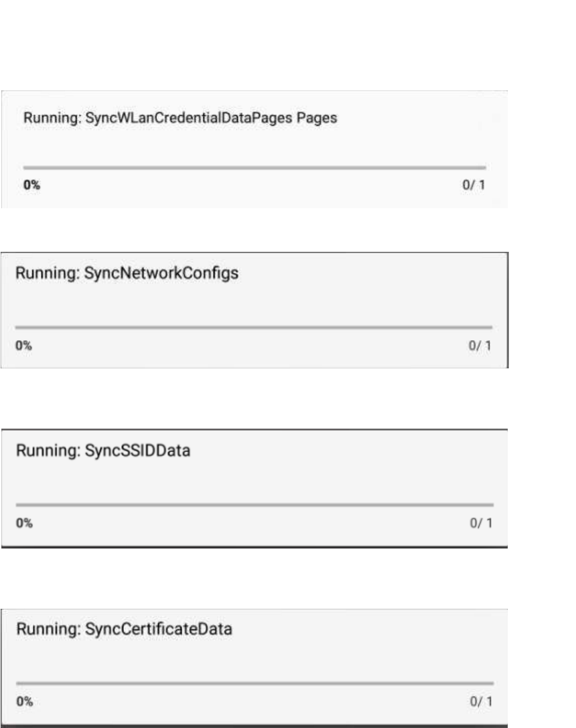Click 0% under SyncNetworkConfigs

23,346
